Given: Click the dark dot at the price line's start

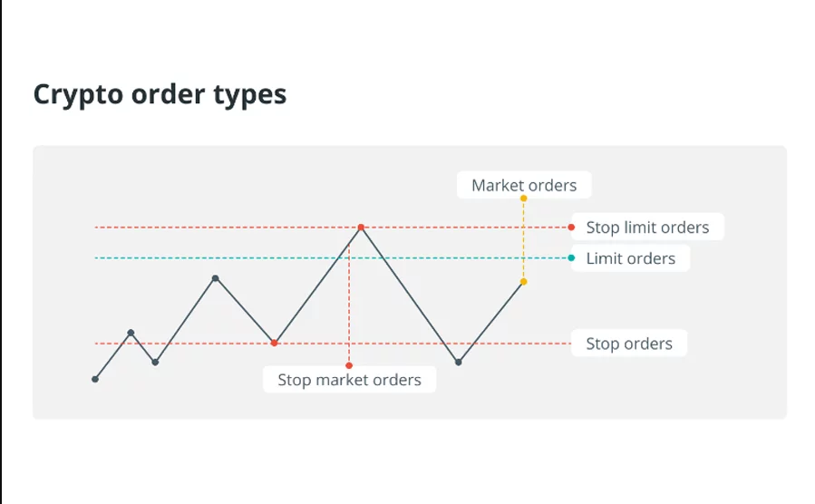Looking at the screenshot, I should pyautogui.click(x=95, y=379).
